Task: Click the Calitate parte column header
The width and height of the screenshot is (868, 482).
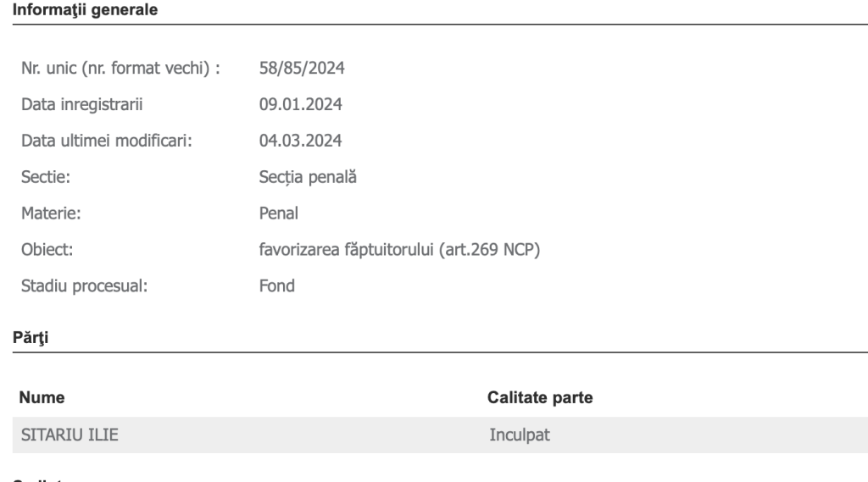Action: point(540,397)
